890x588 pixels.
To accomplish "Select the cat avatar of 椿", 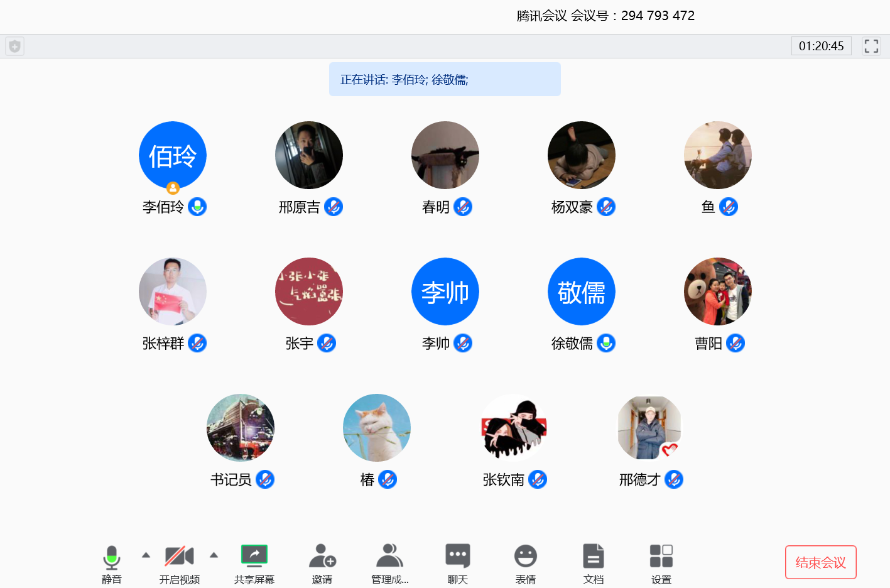I will pyautogui.click(x=377, y=428).
